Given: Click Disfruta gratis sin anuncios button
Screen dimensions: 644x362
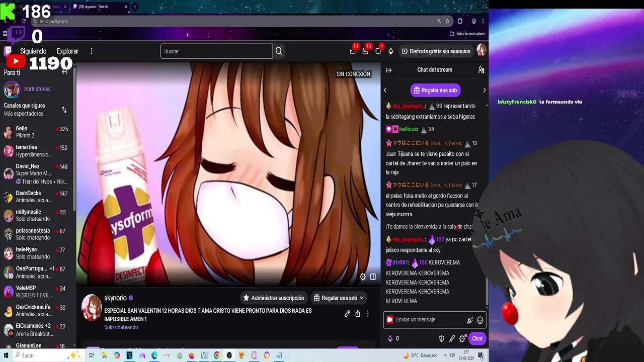Looking at the screenshot, I should (x=436, y=51).
